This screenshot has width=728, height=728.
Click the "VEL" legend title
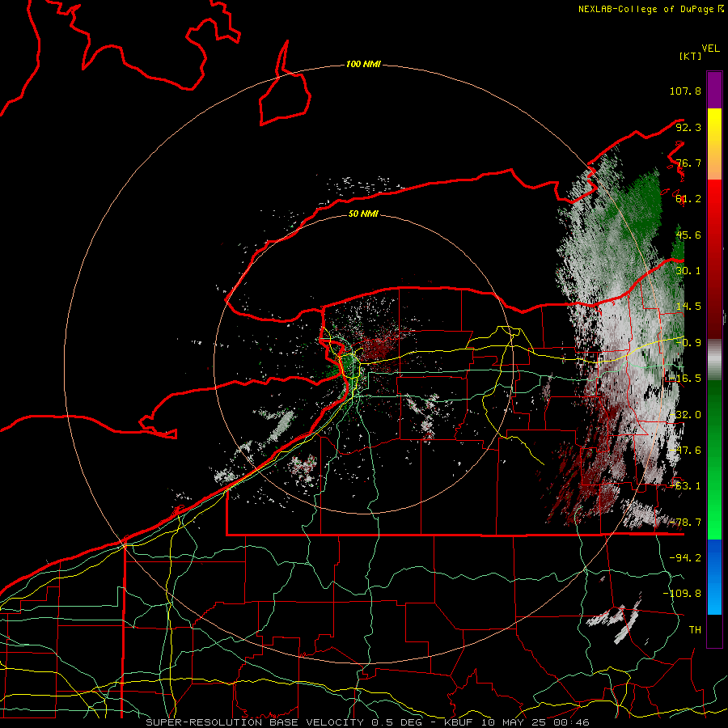[710, 49]
